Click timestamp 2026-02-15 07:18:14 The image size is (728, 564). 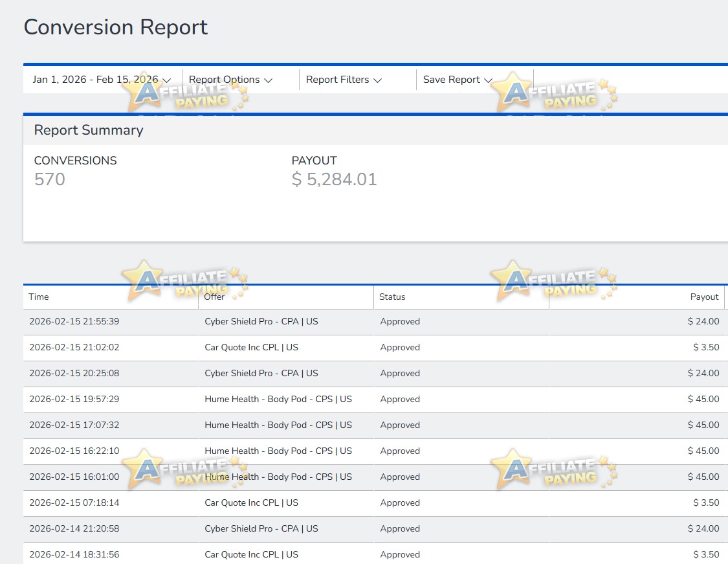(74, 502)
